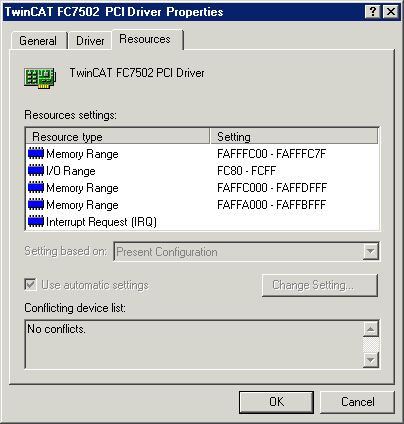
Task: Click the chip icon beside FAFFA000 Memory Range
Action: (36, 205)
